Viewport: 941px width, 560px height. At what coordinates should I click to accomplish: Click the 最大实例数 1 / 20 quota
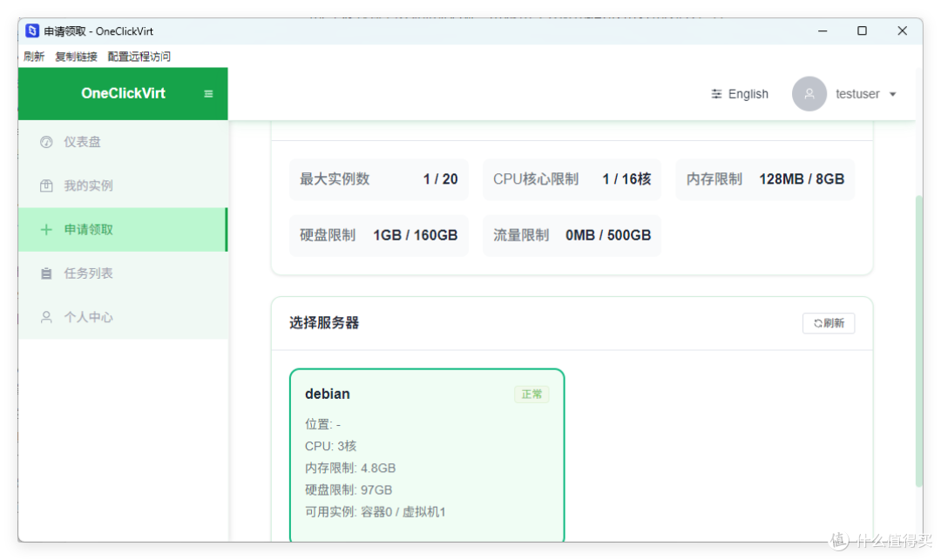click(379, 179)
